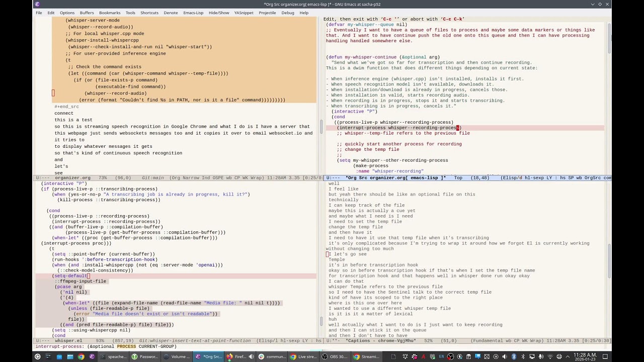Click the microphone tray icon
Image resolution: width=644 pixels, height=362 pixels.
(541, 356)
